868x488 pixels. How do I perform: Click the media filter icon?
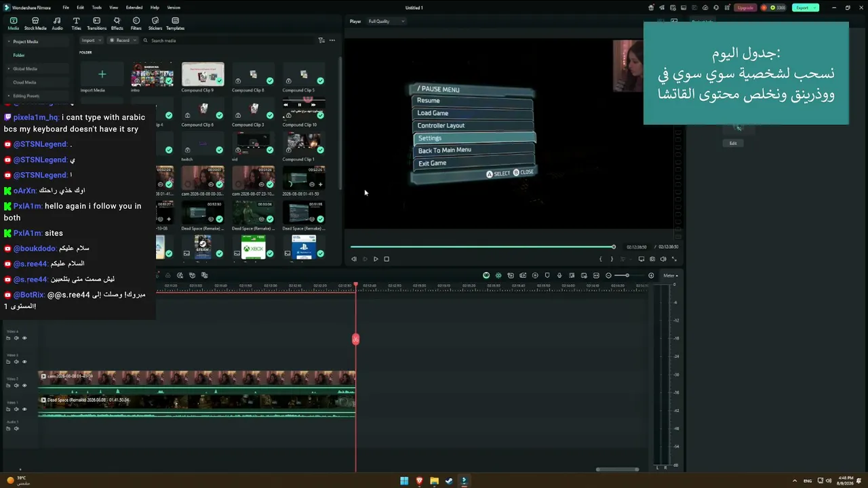click(321, 41)
